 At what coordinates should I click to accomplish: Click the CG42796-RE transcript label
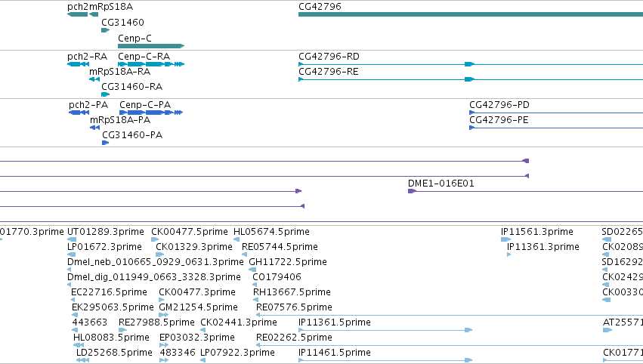329,72
